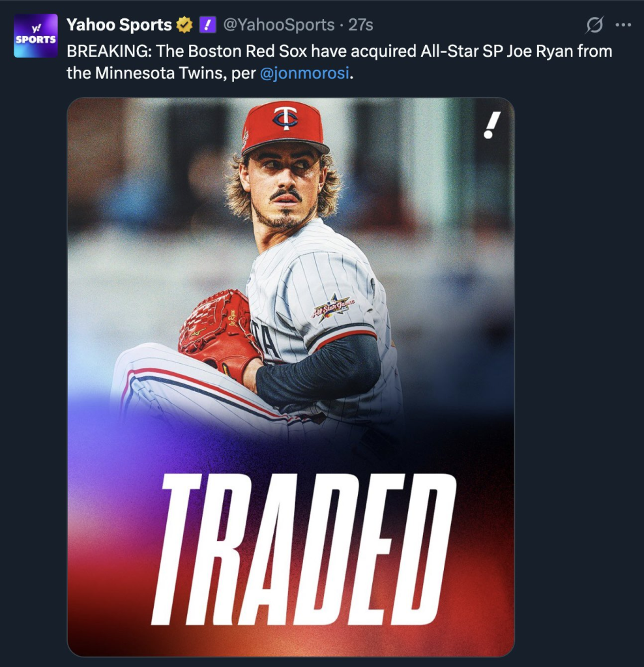Open the TRADED graphic image

[291, 377]
